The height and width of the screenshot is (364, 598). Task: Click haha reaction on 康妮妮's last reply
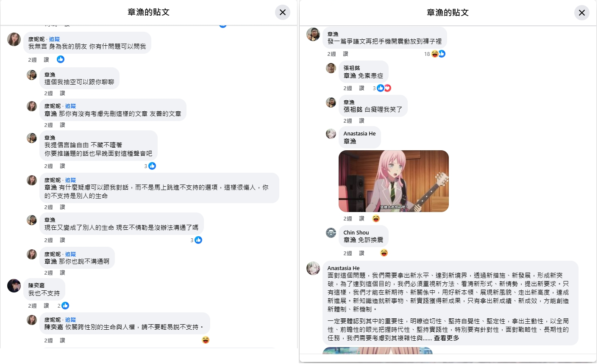click(206, 340)
